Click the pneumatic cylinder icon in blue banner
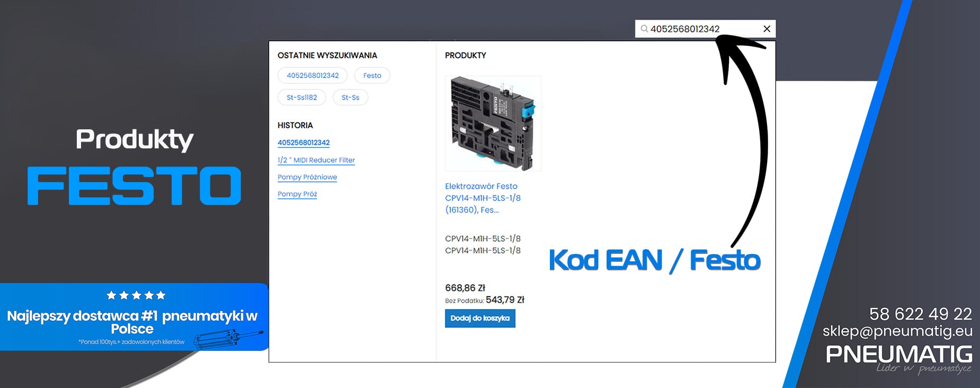 point(228,339)
